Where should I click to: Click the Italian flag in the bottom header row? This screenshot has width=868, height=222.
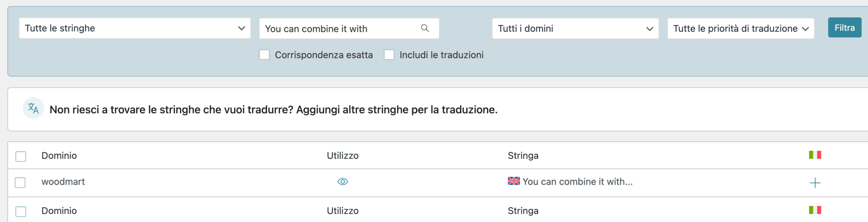point(815,210)
